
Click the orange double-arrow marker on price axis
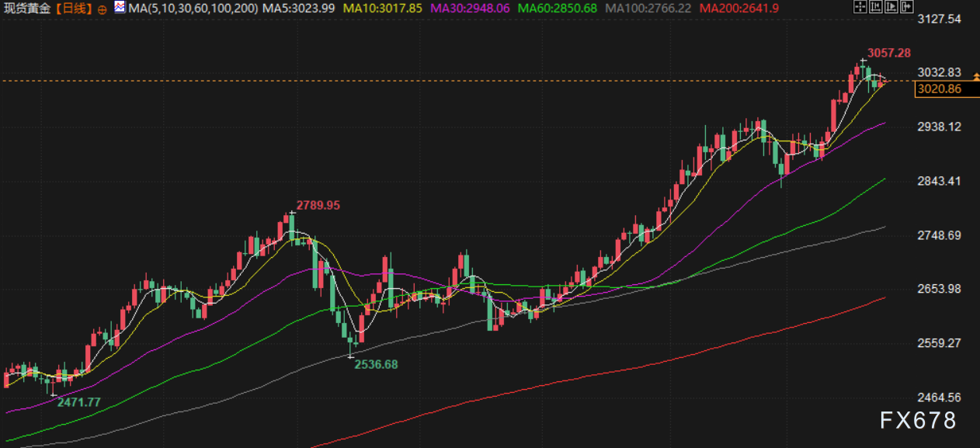pos(976,76)
